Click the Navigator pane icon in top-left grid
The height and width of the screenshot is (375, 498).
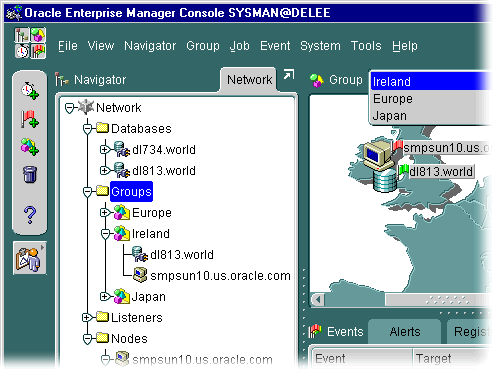pyautogui.click(x=22, y=35)
